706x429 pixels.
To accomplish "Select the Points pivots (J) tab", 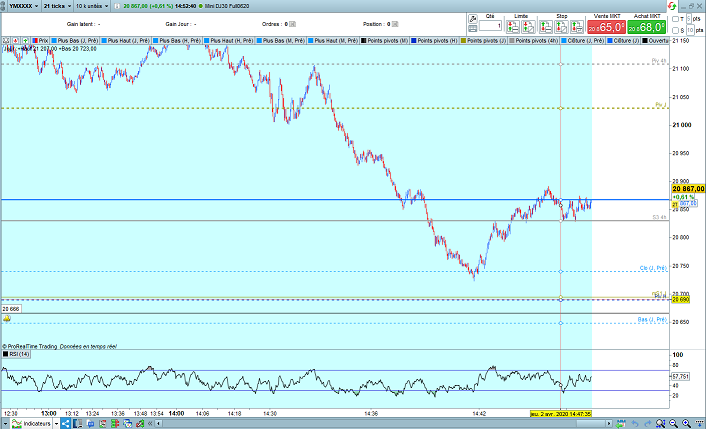I will 484,41.
